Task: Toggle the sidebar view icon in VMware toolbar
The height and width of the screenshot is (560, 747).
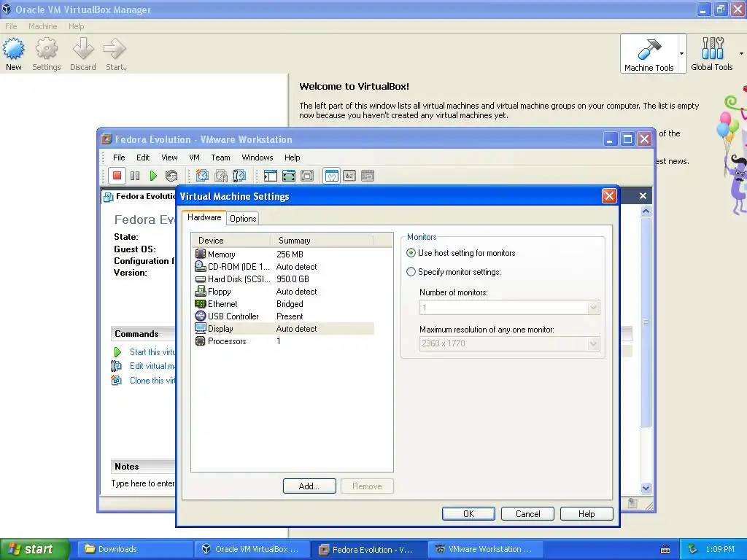Action: [x=270, y=176]
